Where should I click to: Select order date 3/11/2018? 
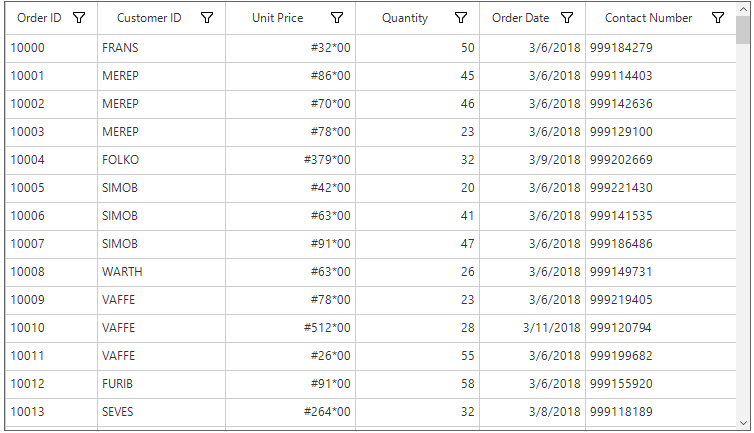pos(532,328)
